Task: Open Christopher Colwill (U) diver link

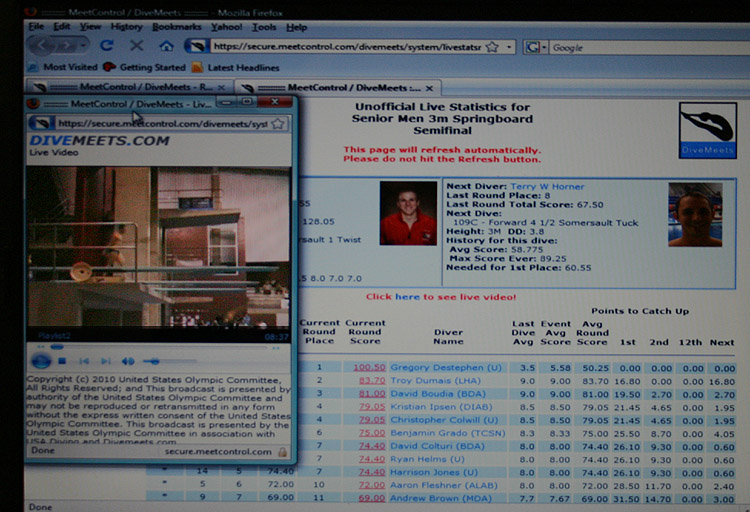Action: pos(444,420)
